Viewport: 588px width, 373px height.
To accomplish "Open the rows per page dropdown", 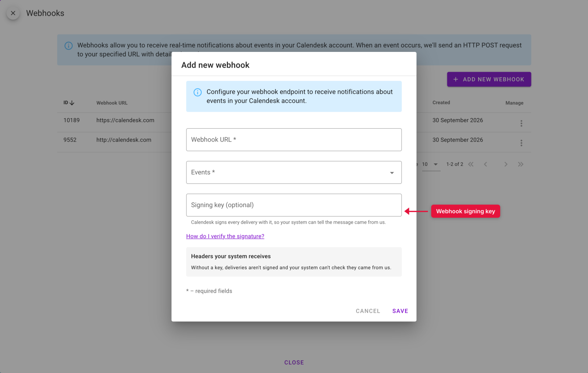I will 431,164.
